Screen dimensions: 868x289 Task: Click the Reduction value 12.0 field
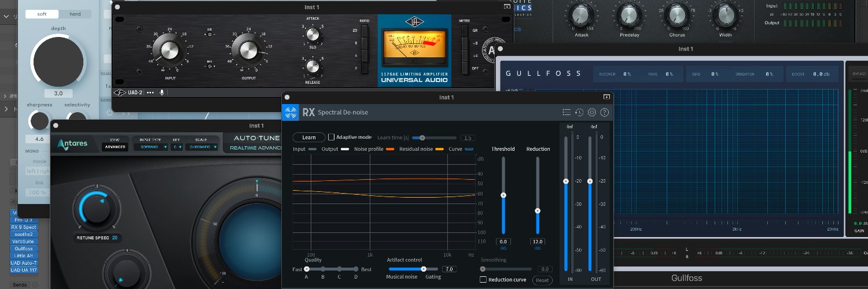(x=538, y=241)
